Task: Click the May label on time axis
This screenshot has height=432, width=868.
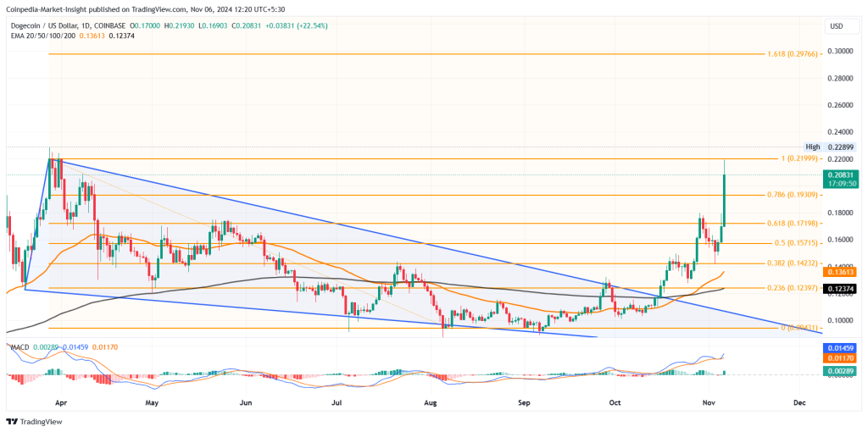Action: (153, 402)
